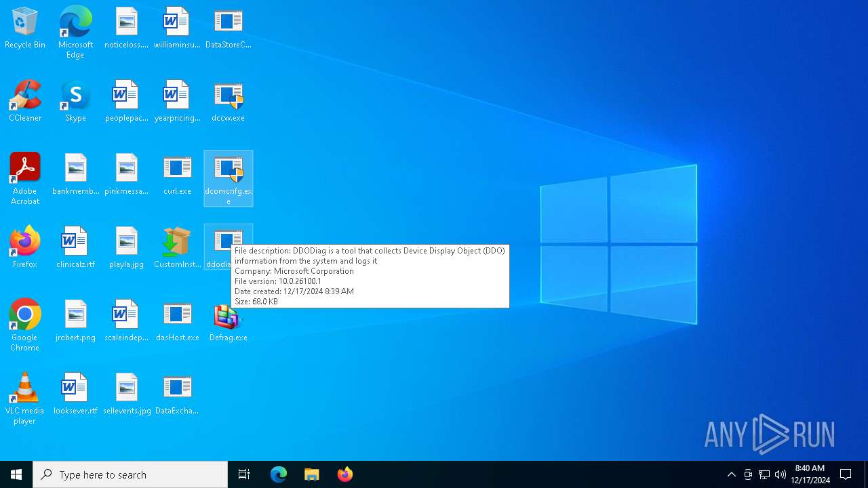
Task: Select the playla.jpg image file
Action: click(126, 248)
